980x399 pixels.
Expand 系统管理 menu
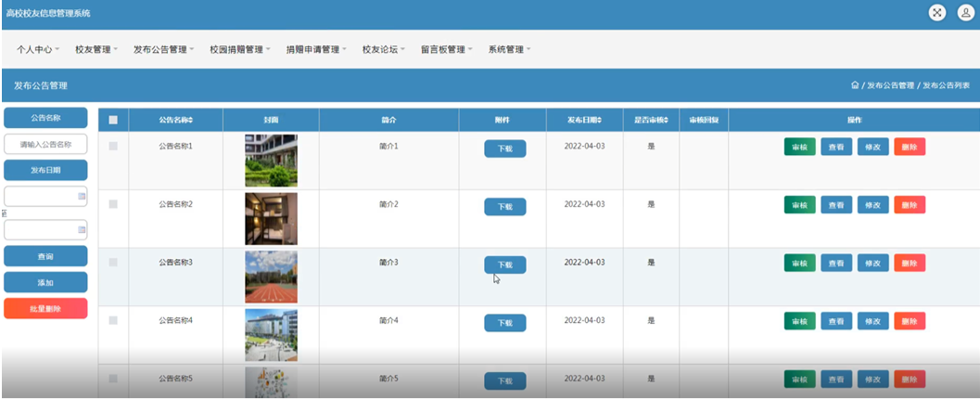pos(509,49)
